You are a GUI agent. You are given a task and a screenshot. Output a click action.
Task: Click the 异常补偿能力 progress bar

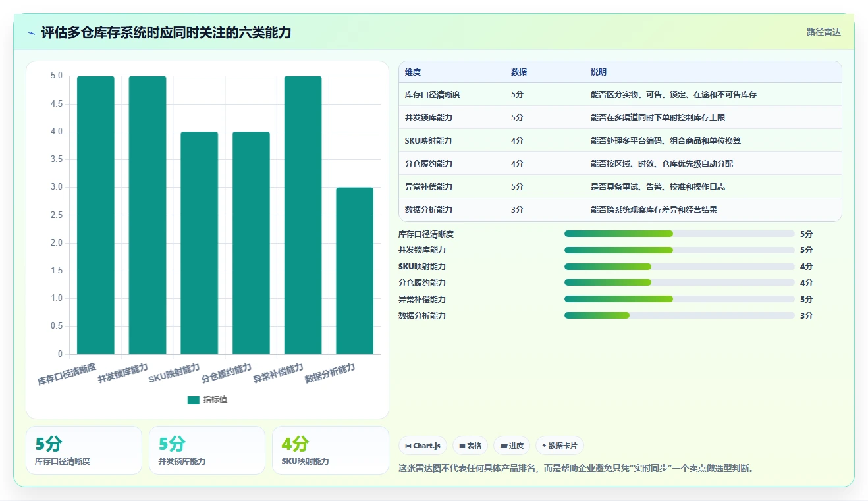(680, 299)
